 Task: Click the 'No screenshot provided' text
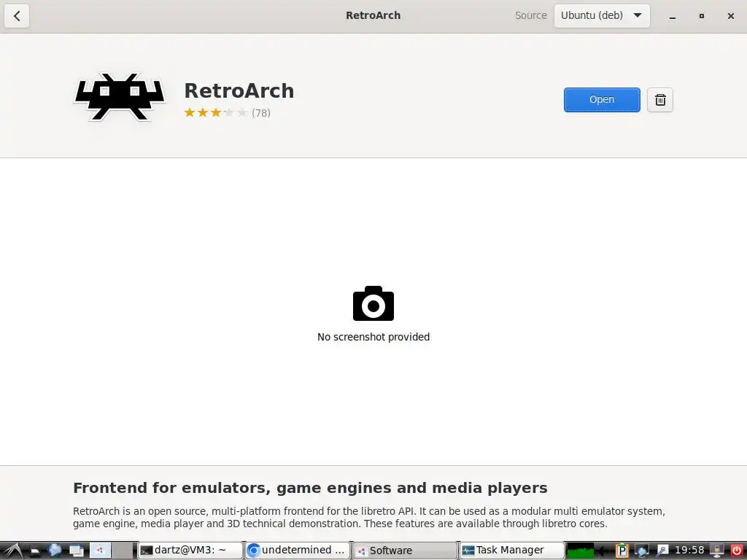[373, 337]
